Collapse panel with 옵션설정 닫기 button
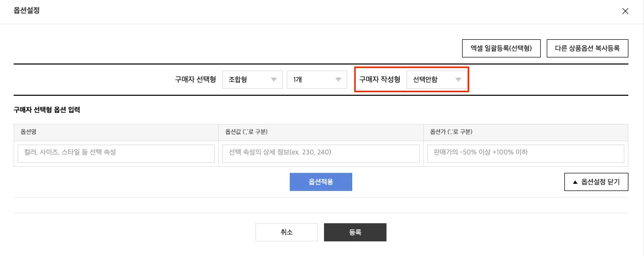The height and width of the screenshot is (256, 644). tap(596, 182)
